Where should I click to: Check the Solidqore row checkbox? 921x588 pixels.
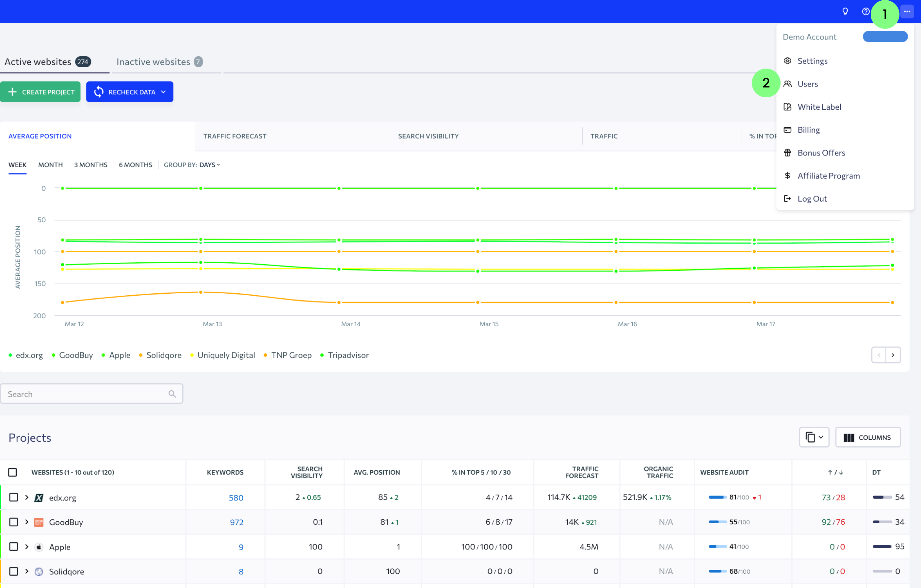tap(13, 571)
